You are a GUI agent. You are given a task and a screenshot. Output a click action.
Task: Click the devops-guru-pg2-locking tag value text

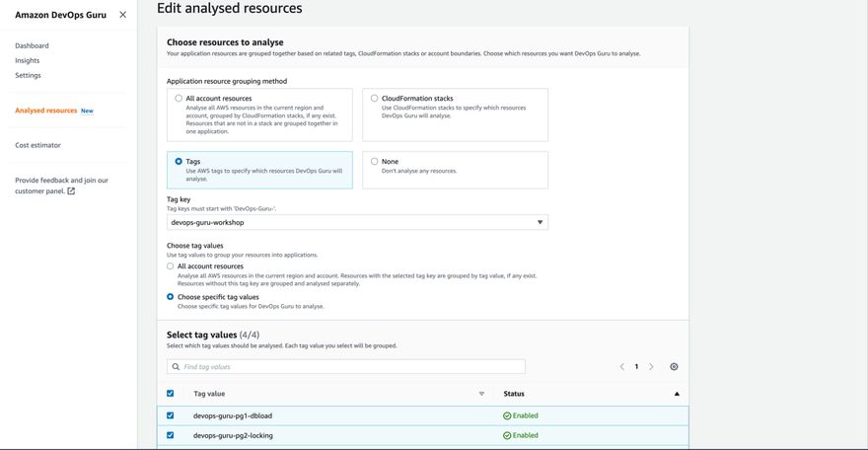pyautogui.click(x=233, y=435)
